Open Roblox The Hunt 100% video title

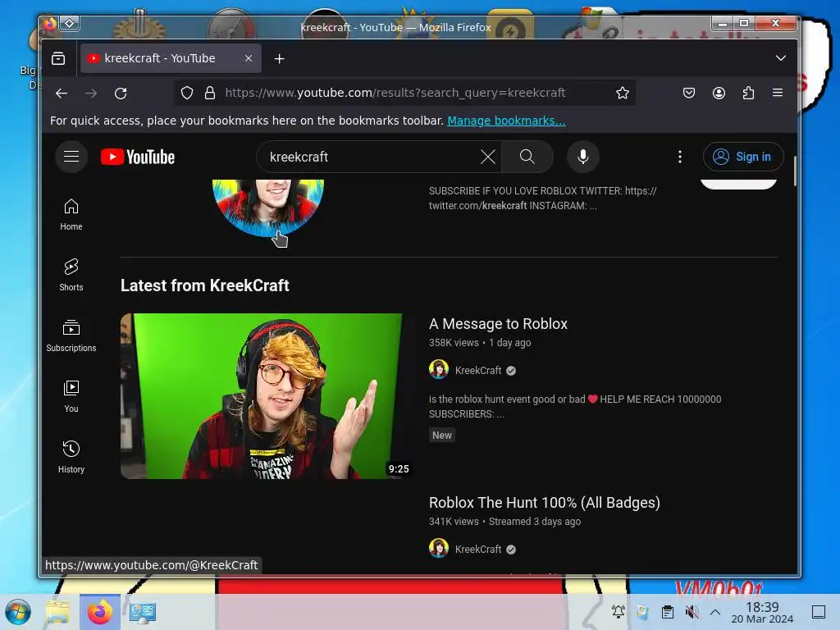545,503
